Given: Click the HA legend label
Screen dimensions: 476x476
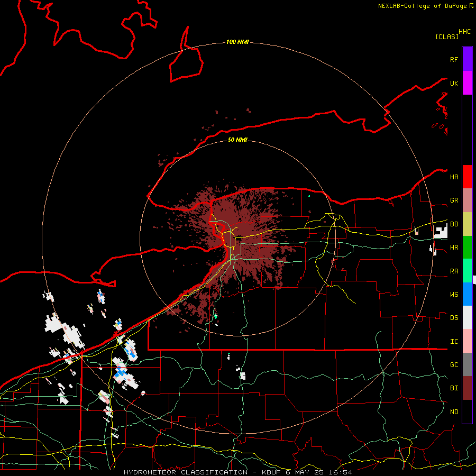Looking at the screenshot, I should click(454, 177).
